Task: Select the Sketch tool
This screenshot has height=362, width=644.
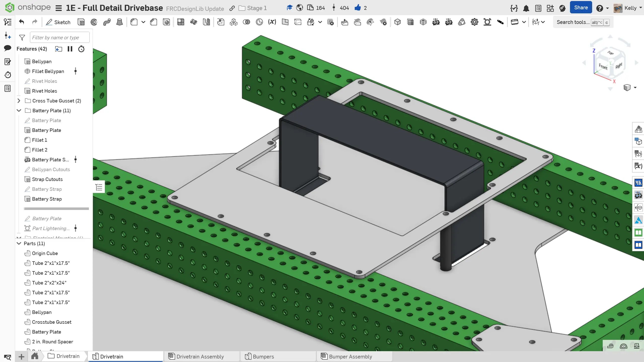Action: pos(58,22)
